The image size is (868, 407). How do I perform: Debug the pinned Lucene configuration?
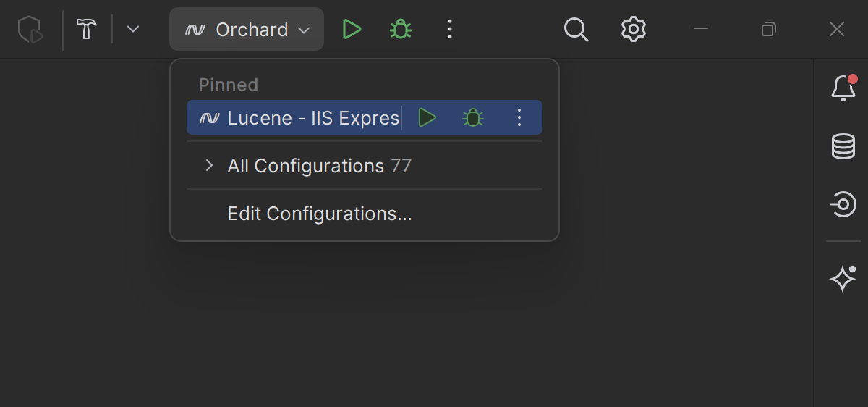click(x=473, y=118)
